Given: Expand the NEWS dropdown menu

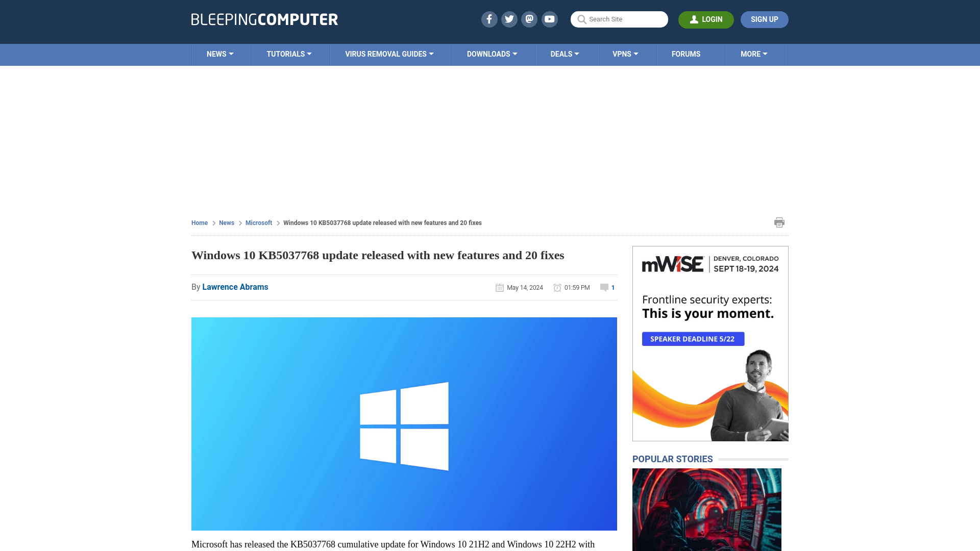Looking at the screenshot, I should point(219,54).
